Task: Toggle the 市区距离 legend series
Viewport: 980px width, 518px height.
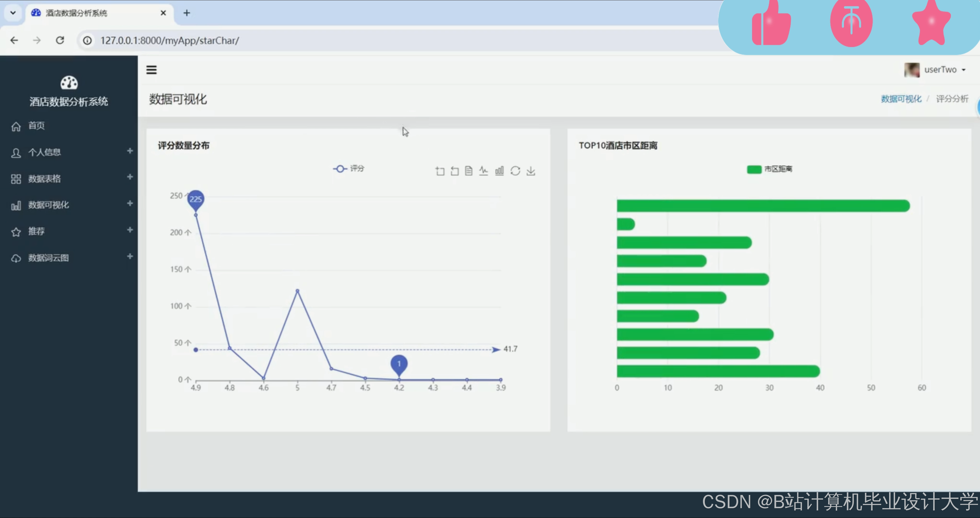Action: 769,169
